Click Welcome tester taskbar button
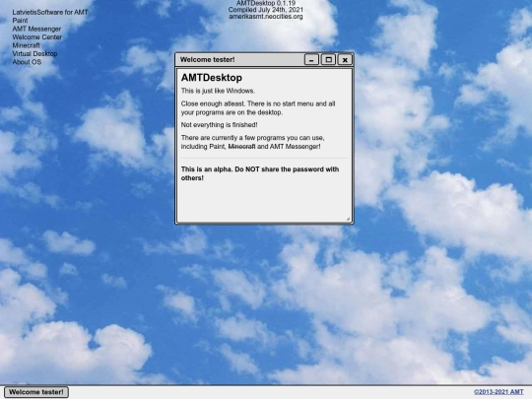The height and width of the screenshot is (399, 532). tap(36, 392)
